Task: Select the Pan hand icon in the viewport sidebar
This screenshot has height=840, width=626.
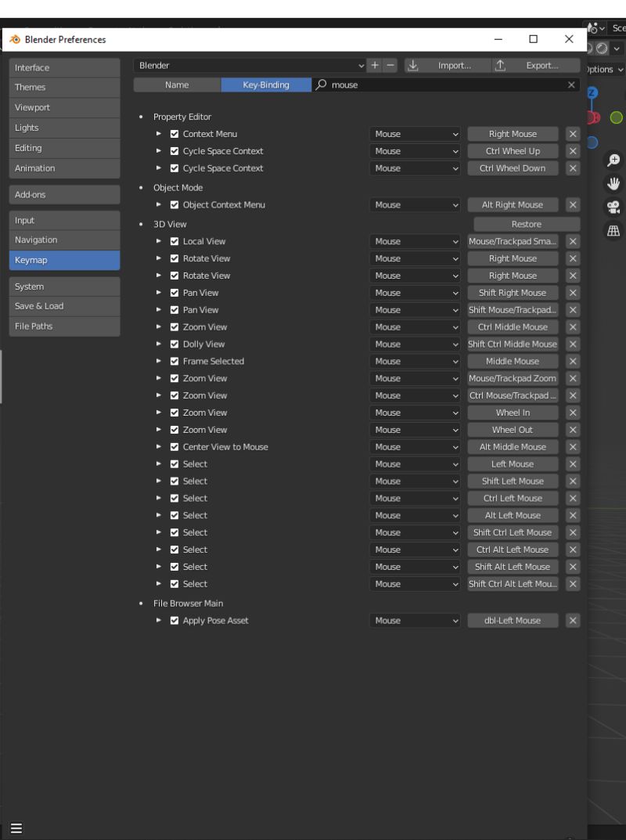Action: pyautogui.click(x=615, y=183)
